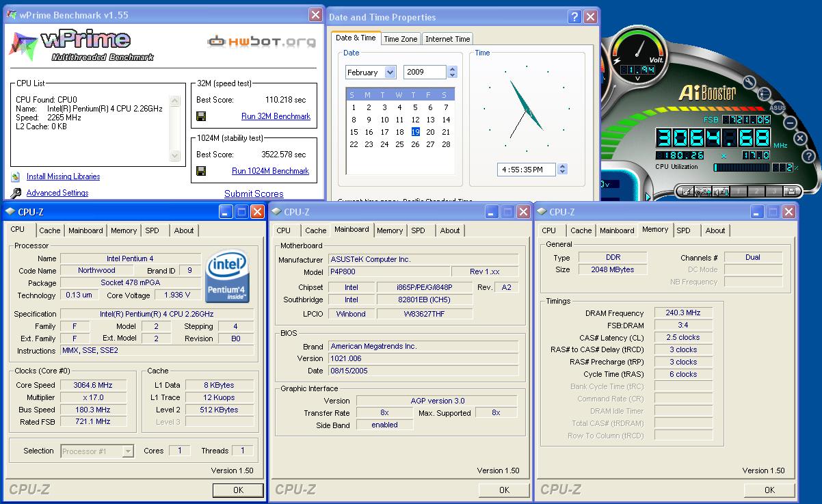Click Date and Time Properties help button
The image size is (822, 504).
click(x=575, y=17)
